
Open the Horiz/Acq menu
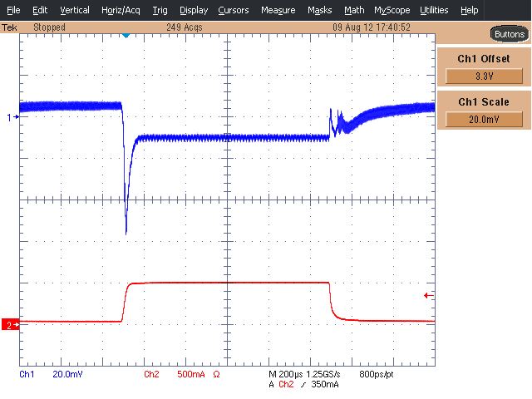coord(121,10)
